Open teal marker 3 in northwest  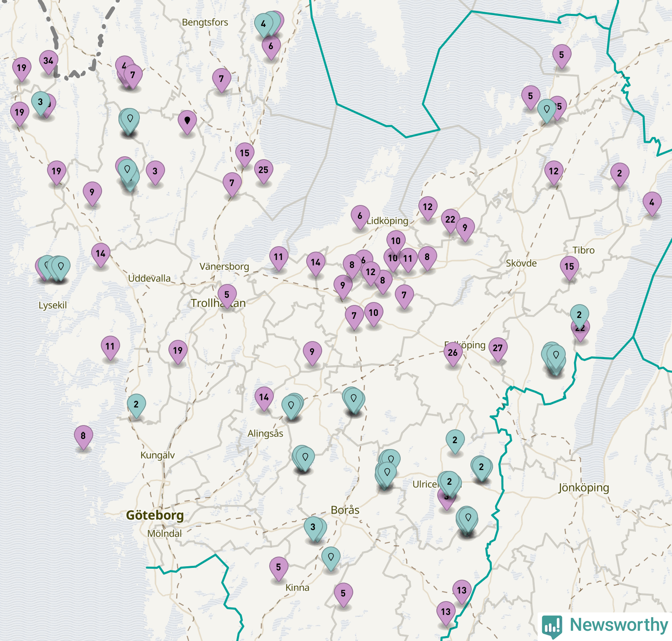click(40, 103)
